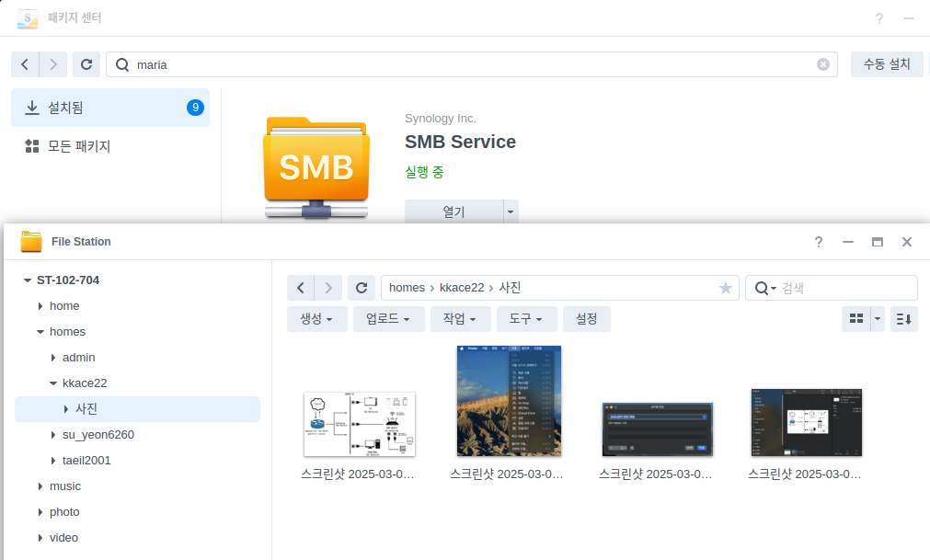Close the File Station window
Screen dimensions: 930x560
[906, 242]
